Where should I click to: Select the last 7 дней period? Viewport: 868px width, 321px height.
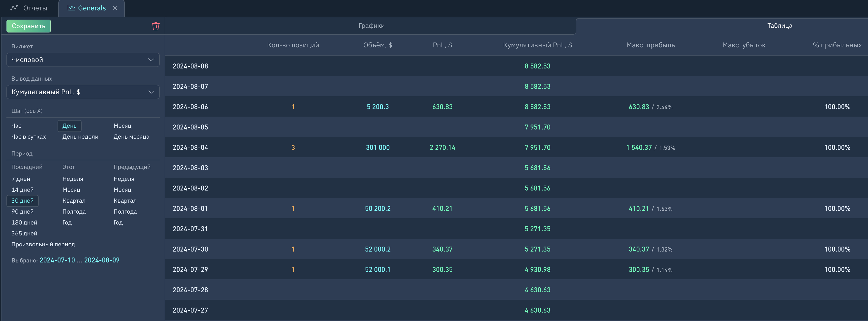(21, 179)
